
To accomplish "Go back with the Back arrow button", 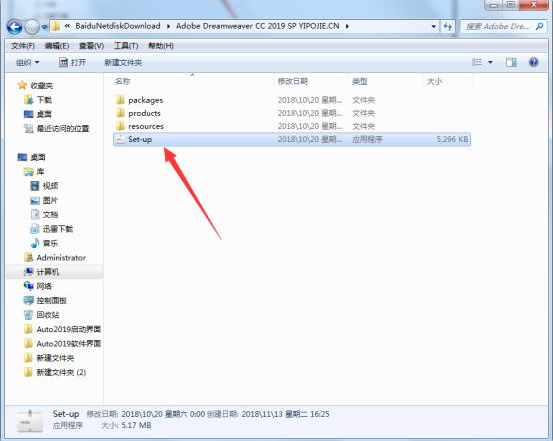I will pyautogui.click(x=14, y=27).
